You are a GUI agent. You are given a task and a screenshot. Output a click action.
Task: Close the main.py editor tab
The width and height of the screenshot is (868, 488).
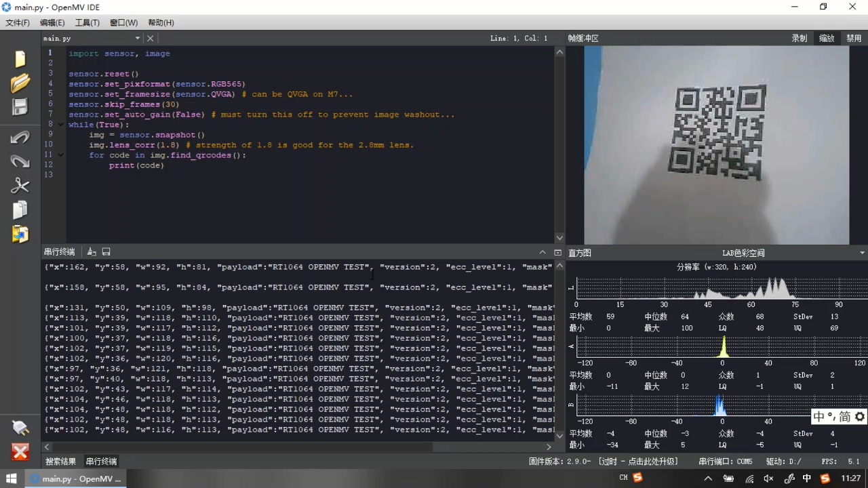(151, 39)
